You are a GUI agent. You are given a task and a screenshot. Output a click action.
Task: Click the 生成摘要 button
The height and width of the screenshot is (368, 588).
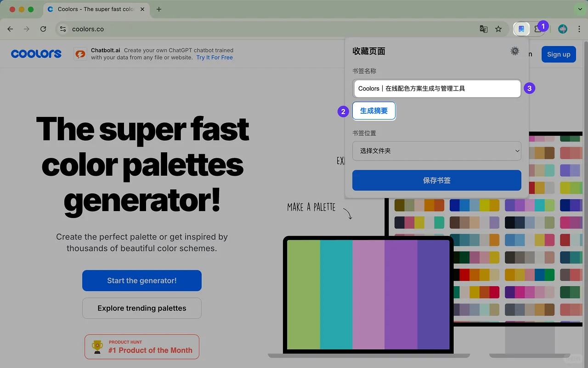374,111
